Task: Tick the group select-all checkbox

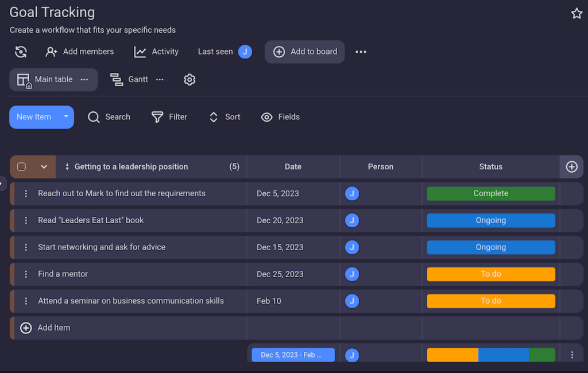Action: [22, 167]
